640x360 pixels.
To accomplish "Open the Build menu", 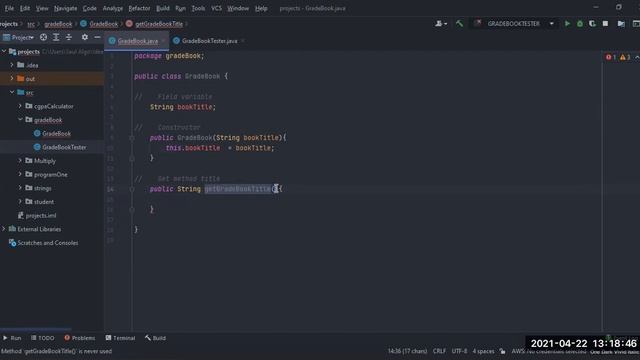I will 163,8.
